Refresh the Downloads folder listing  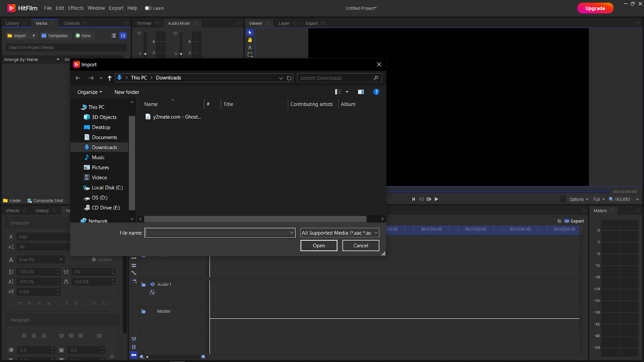[289, 78]
